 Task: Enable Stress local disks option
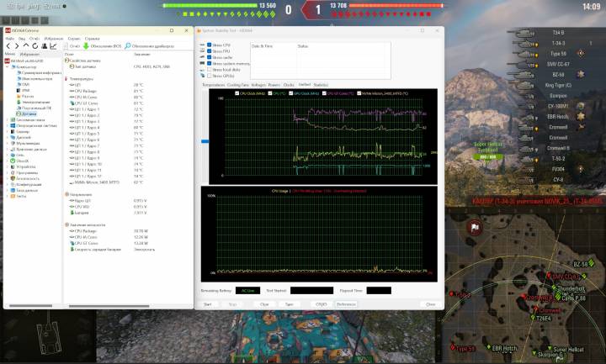point(209,70)
